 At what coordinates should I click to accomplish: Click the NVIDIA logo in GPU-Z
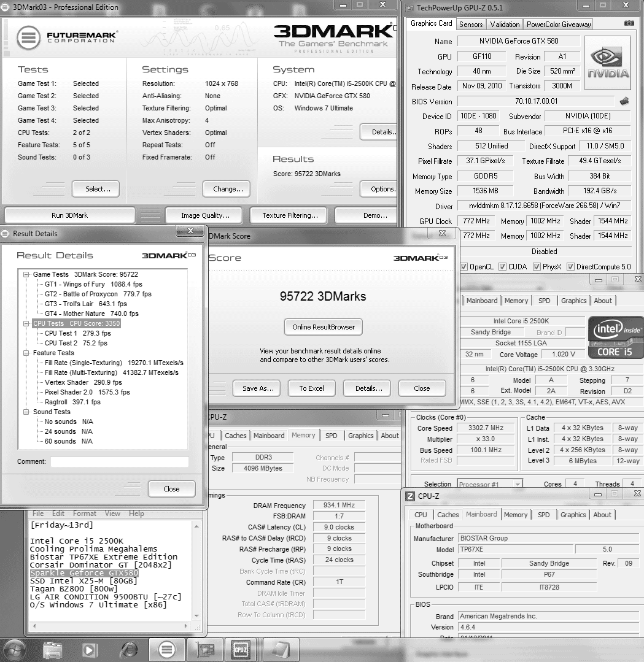tap(608, 63)
